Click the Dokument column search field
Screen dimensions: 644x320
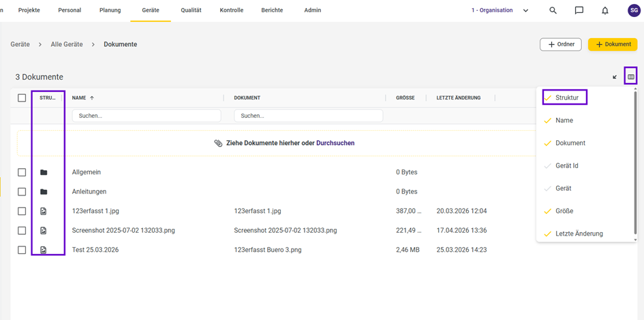[309, 116]
